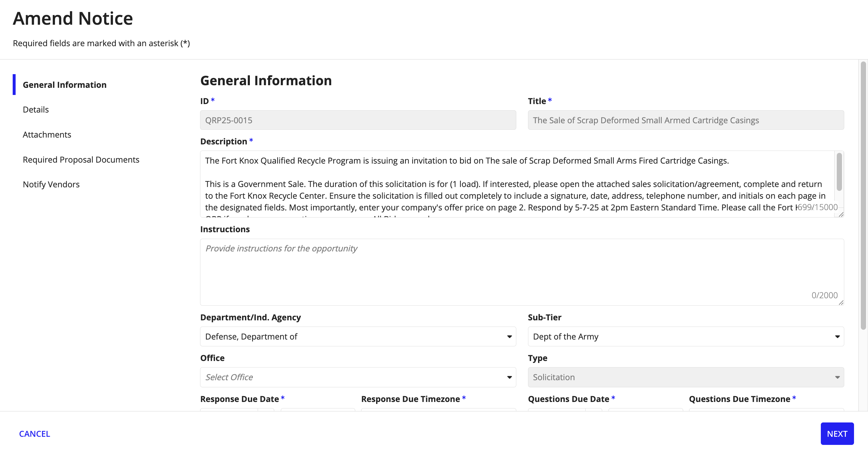Click the Description resize handle corner

point(841,215)
